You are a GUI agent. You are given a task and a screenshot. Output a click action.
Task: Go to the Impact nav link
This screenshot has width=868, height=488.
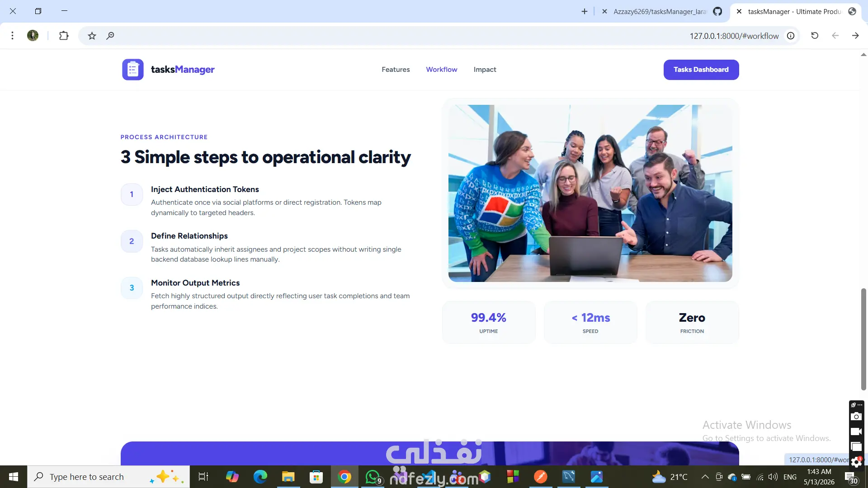485,70
